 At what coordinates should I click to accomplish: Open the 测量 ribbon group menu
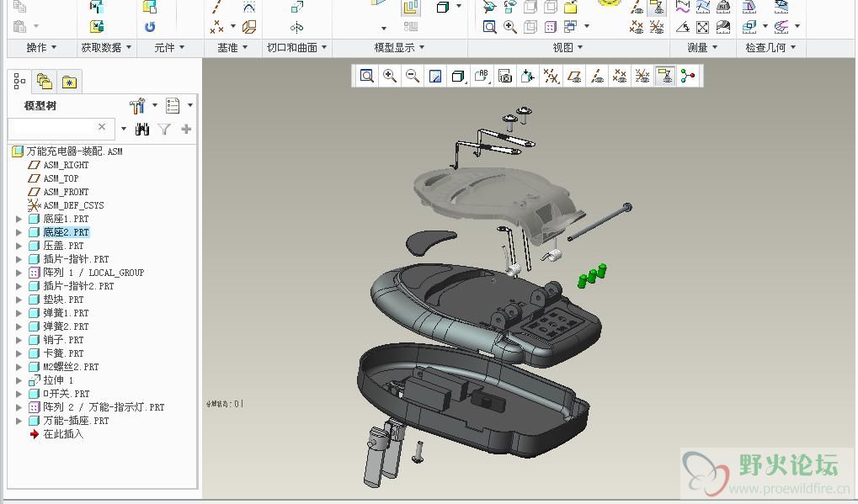tap(702, 48)
